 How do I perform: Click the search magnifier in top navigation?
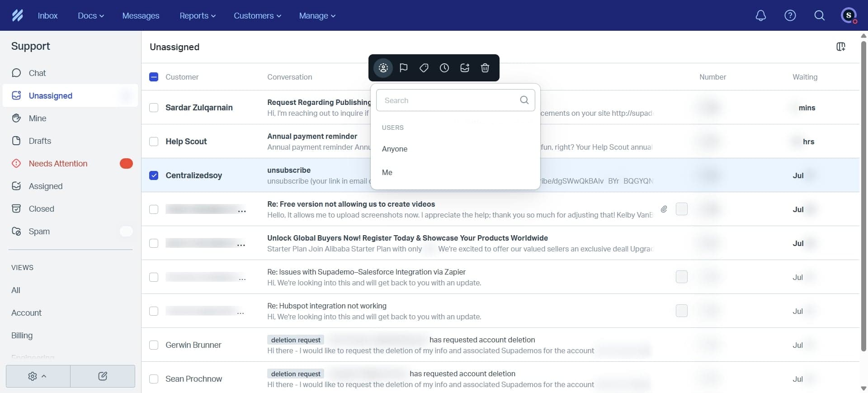[820, 15]
